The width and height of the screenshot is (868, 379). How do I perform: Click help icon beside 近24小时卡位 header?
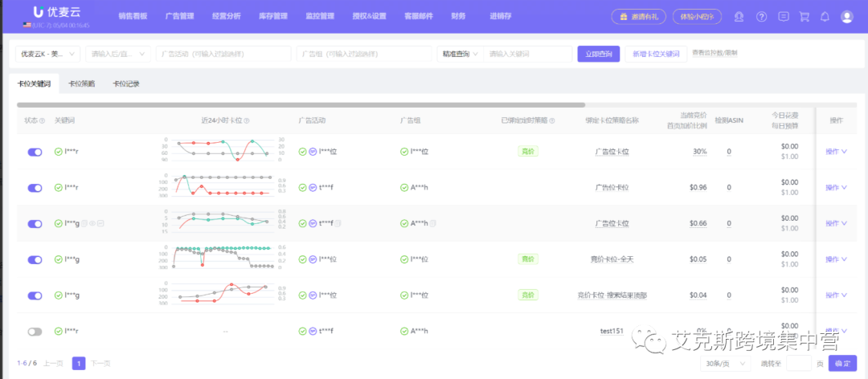(x=247, y=120)
